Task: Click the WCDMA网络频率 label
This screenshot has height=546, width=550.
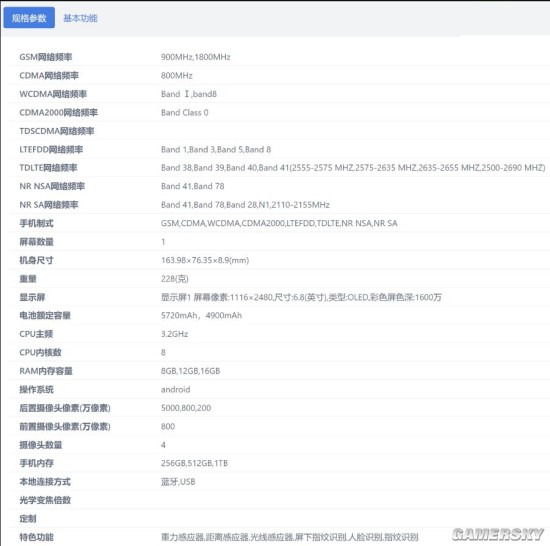Action: pos(53,94)
